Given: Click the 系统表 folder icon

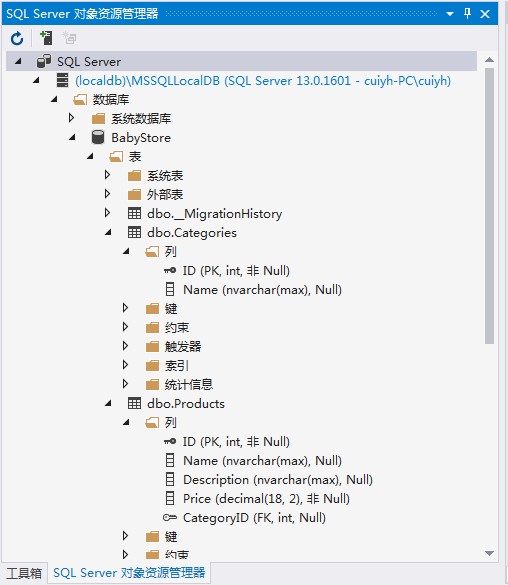Looking at the screenshot, I should tap(134, 175).
